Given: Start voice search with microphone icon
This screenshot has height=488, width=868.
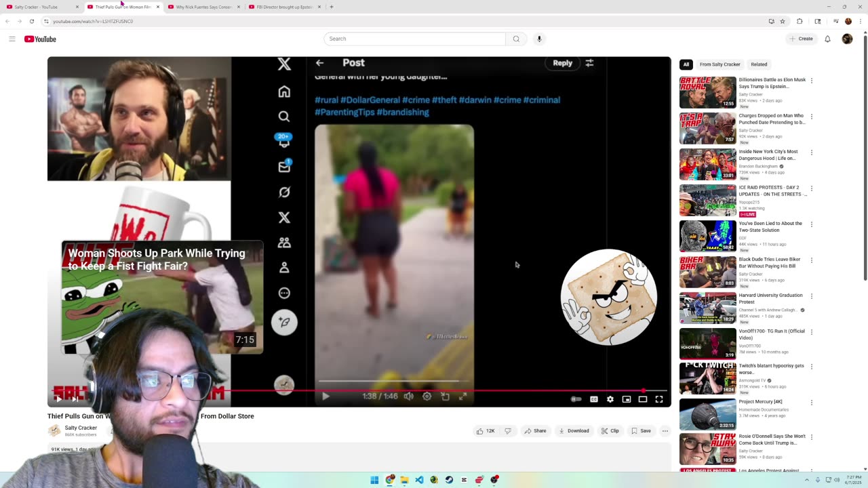Looking at the screenshot, I should point(539,39).
